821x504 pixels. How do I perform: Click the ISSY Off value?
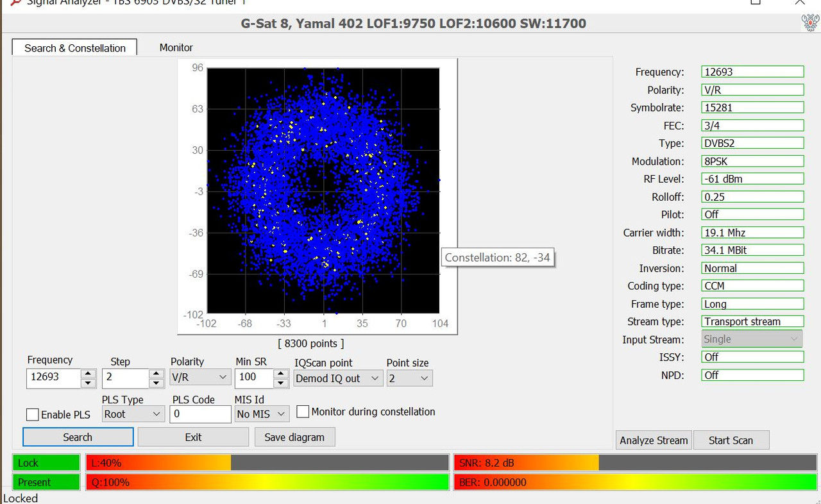[x=752, y=357]
